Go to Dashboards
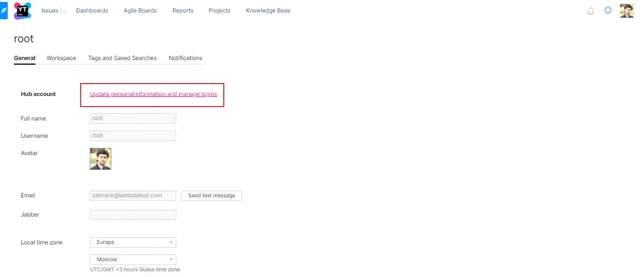Viewport: 644px width, 277px height. click(x=92, y=11)
